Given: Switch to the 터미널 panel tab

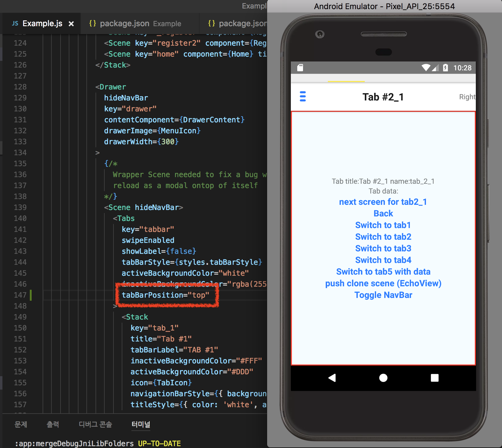Looking at the screenshot, I should [141, 424].
